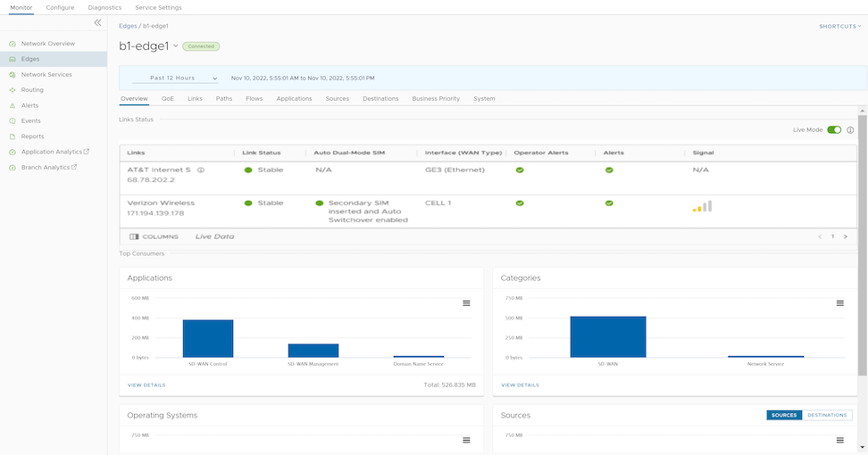Click the Live Mode info icon
868x455 pixels.
[x=850, y=130]
